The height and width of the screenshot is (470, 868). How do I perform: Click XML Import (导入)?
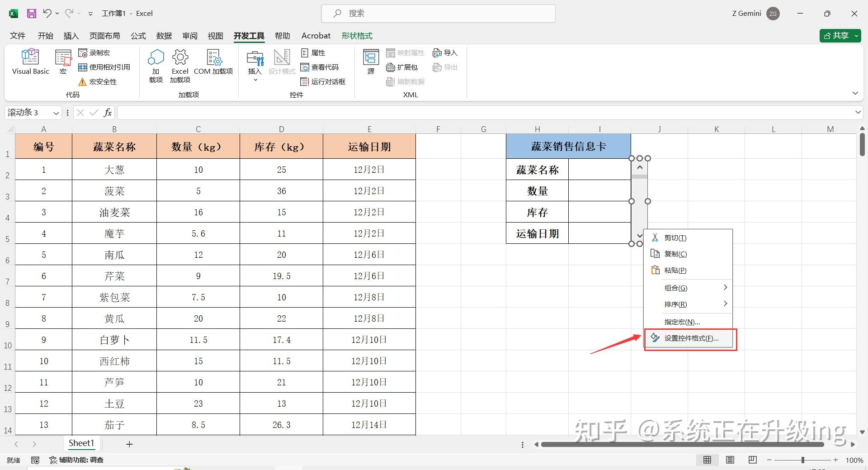point(445,53)
